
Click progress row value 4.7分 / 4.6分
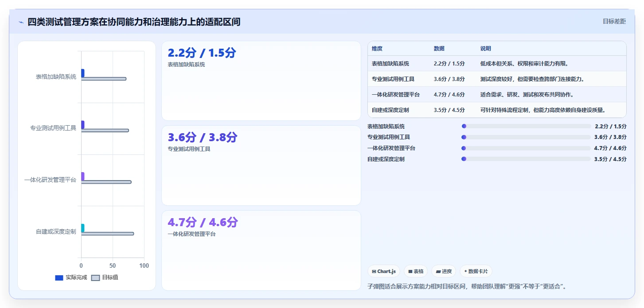pos(610,148)
